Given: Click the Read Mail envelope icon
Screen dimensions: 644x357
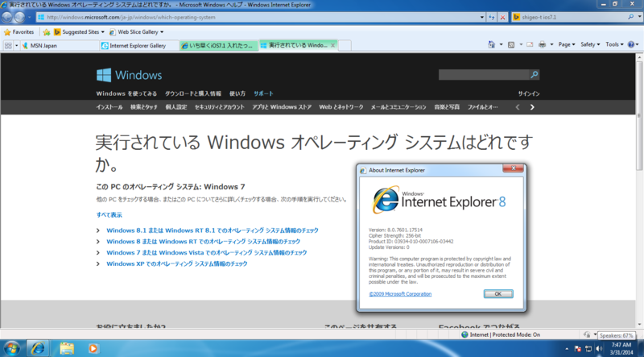Looking at the screenshot, I should tap(530, 44).
